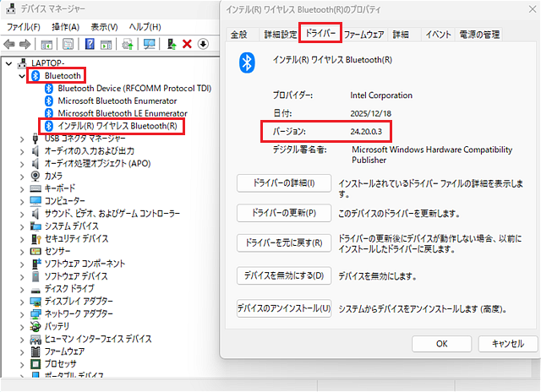
Task: Expand the ディスプレイ アダプター chevron
Action: point(22,302)
